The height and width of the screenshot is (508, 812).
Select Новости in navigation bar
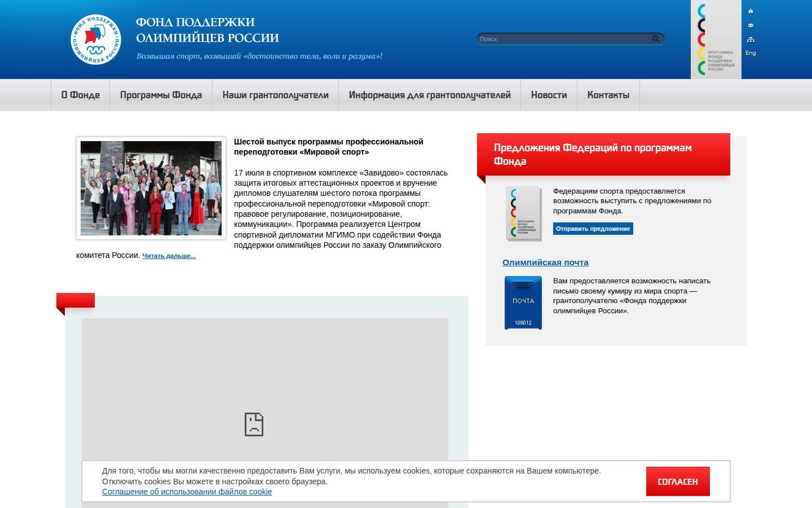click(x=549, y=95)
